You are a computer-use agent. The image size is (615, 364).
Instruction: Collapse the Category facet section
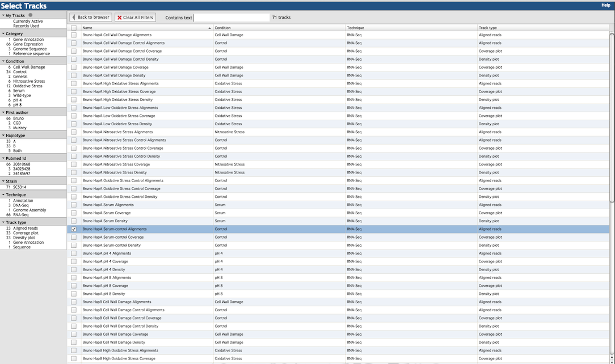(3, 34)
